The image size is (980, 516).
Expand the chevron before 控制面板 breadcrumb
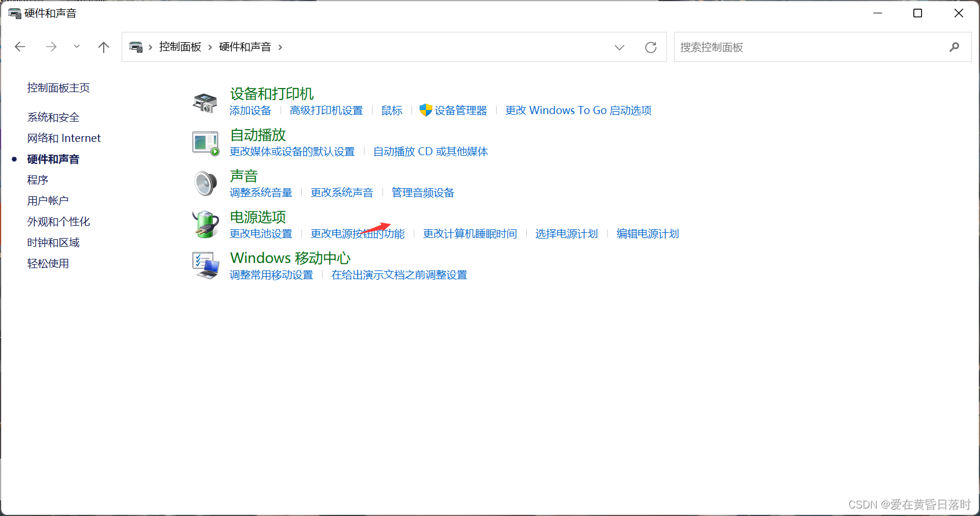click(x=150, y=47)
